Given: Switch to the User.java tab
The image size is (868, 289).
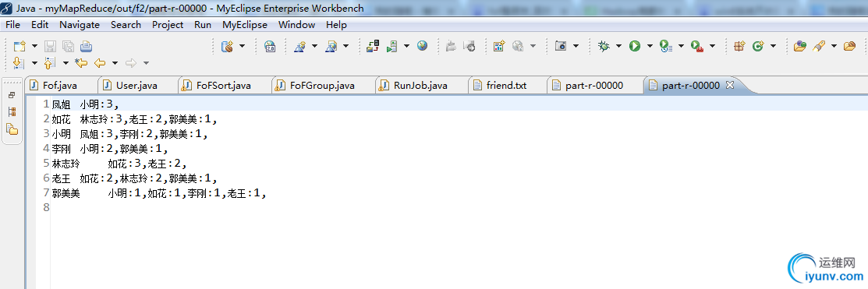Looking at the screenshot, I should click(x=136, y=86).
